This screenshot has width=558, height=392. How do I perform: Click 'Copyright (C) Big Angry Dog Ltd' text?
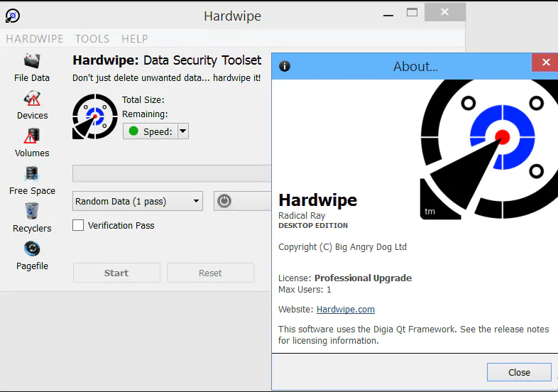(x=342, y=247)
